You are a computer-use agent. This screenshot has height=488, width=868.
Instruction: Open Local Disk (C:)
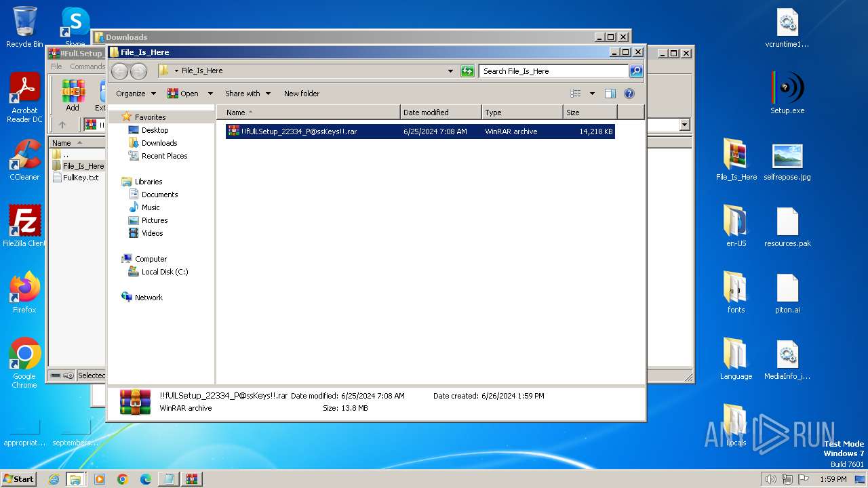click(x=165, y=272)
